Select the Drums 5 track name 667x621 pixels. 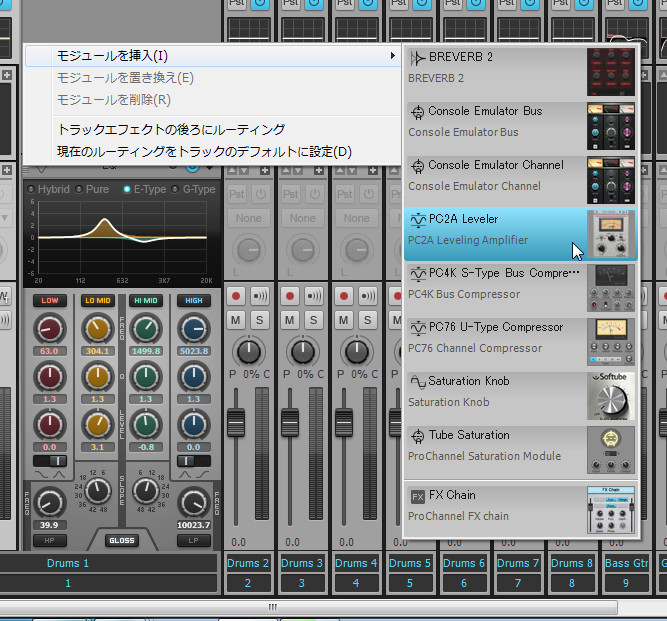(x=410, y=563)
